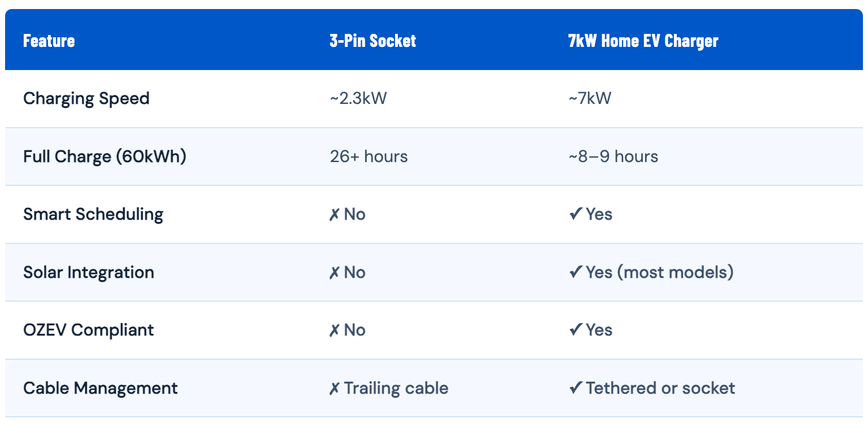Image resolution: width=868 pixels, height=427 pixels.
Task: Select the Feature column header
Action: pyautogui.click(x=49, y=41)
